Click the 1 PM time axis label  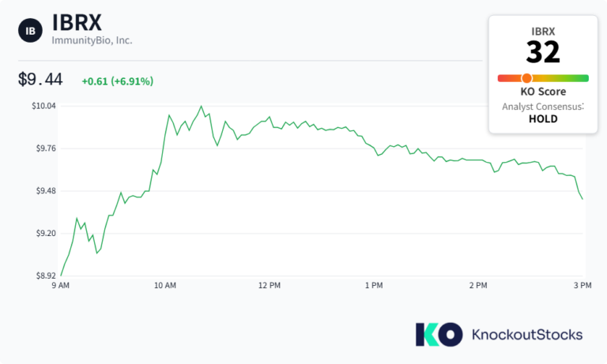point(374,286)
